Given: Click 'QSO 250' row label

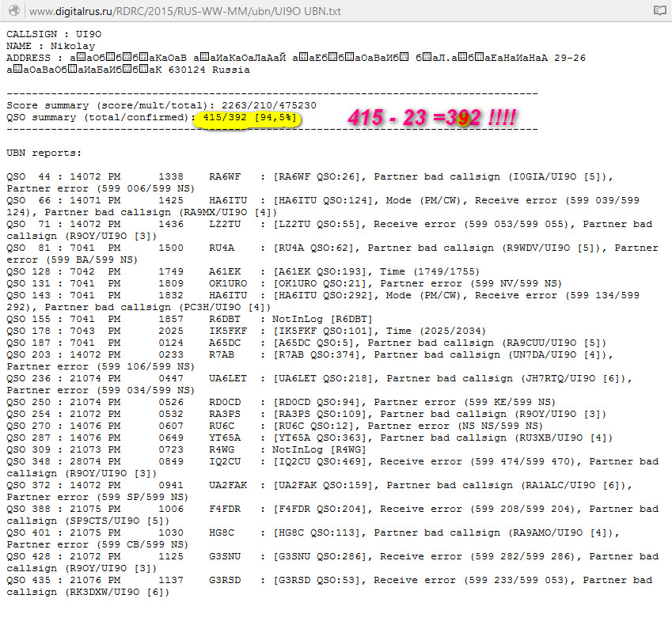Looking at the screenshot, I should [x=28, y=402].
